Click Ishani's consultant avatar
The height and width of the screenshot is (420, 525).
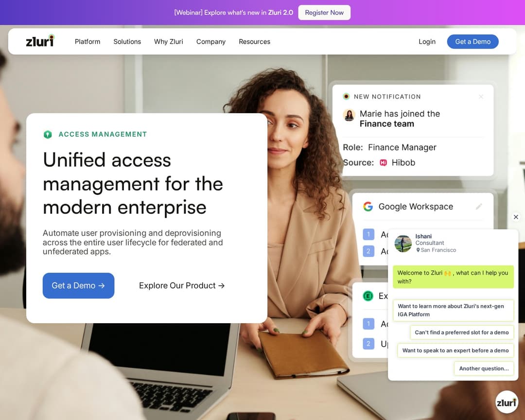(403, 244)
